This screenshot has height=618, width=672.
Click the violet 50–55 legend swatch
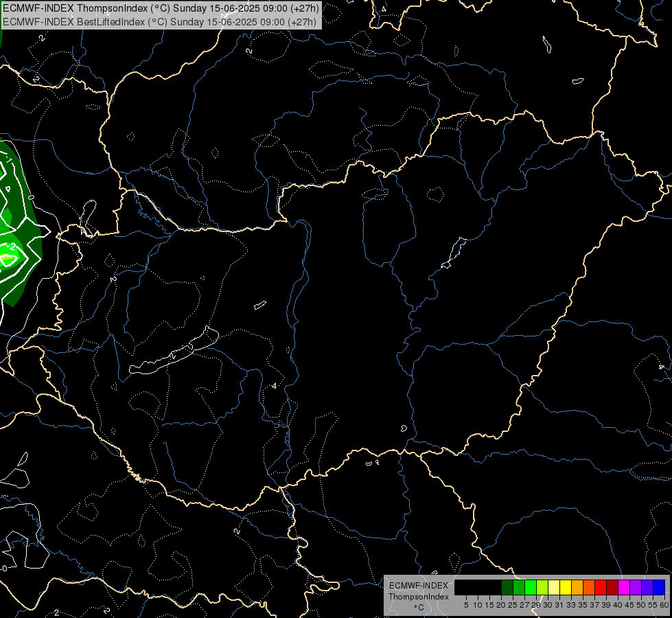(647, 587)
